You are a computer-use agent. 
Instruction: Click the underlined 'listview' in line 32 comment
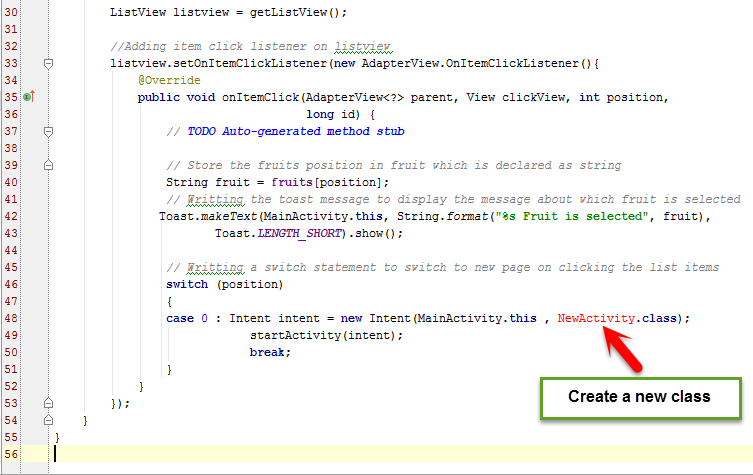coord(363,47)
